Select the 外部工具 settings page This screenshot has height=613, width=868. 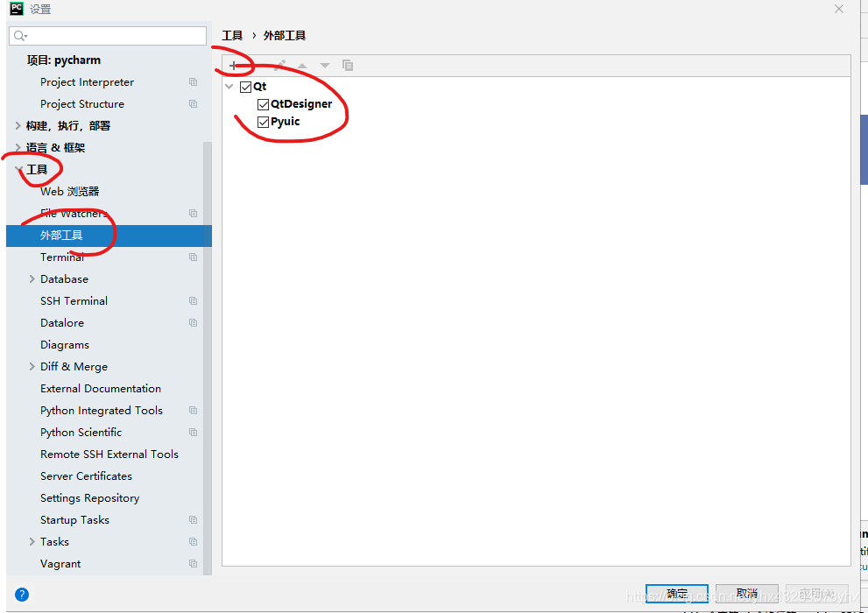coord(109,236)
